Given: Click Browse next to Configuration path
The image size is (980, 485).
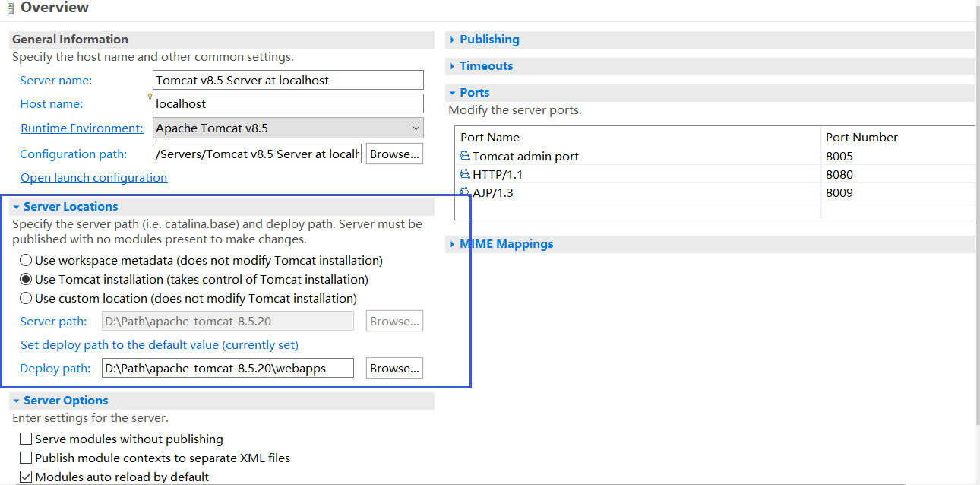Looking at the screenshot, I should pos(394,154).
